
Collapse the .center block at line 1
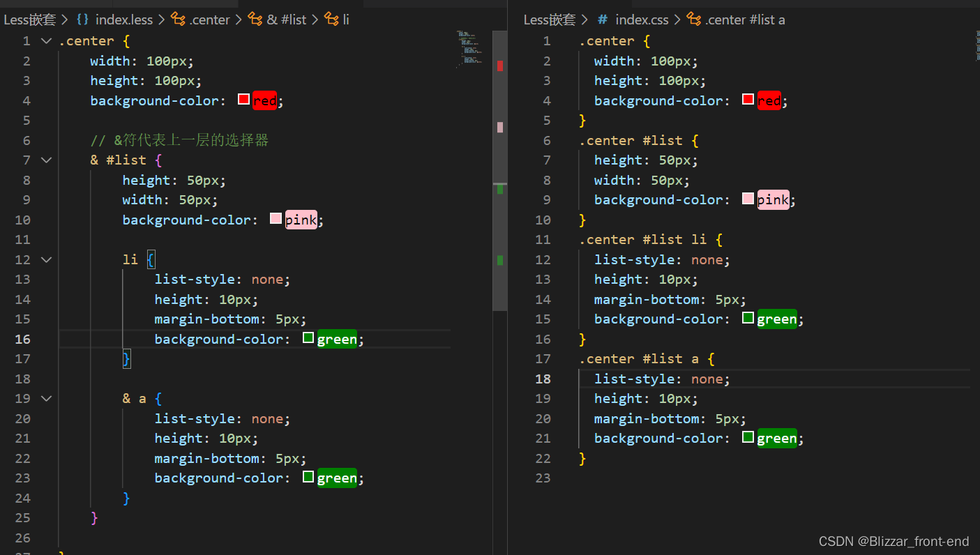pyautogui.click(x=46, y=41)
